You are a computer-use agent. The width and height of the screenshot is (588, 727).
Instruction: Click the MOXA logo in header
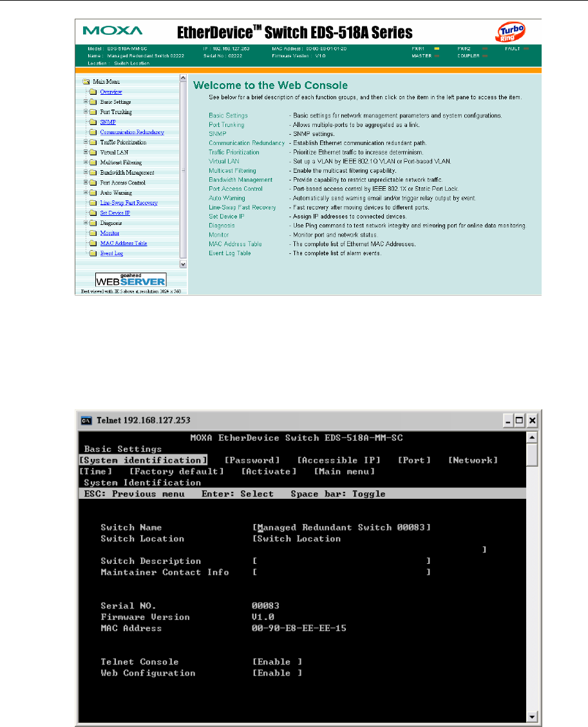click(x=113, y=30)
